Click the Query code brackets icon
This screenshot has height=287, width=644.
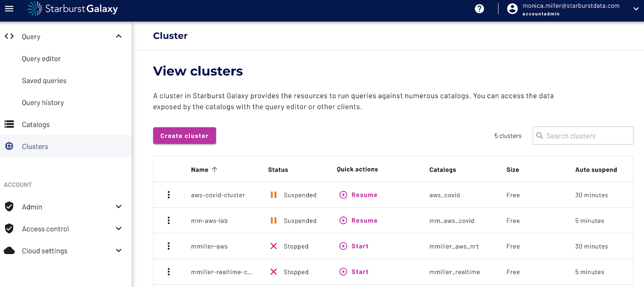pyautogui.click(x=9, y=36)
